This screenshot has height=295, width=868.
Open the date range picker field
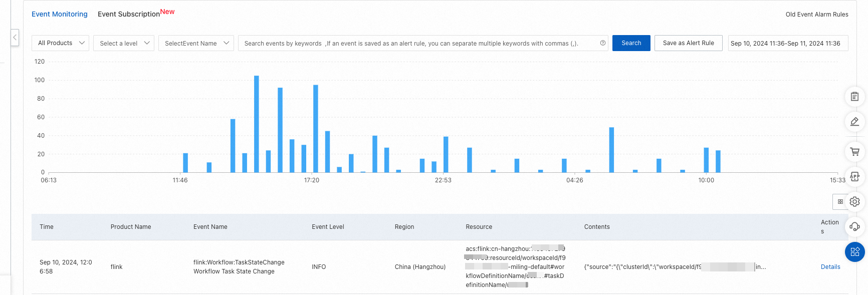pos(788,43)
